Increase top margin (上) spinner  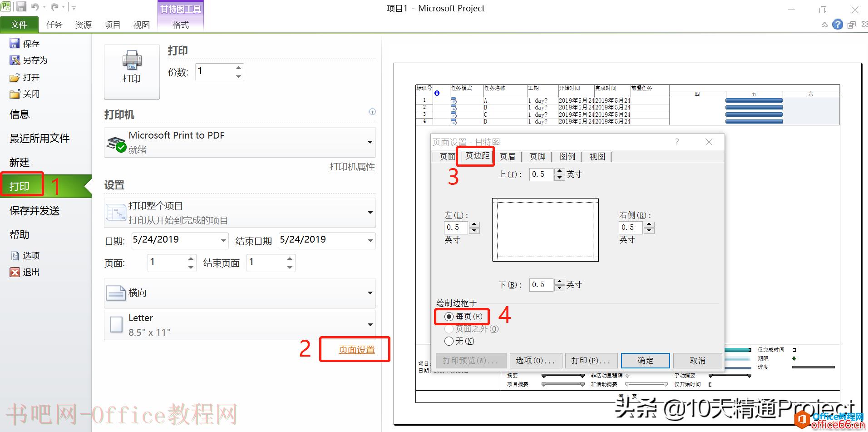click(x=559, y=171)
